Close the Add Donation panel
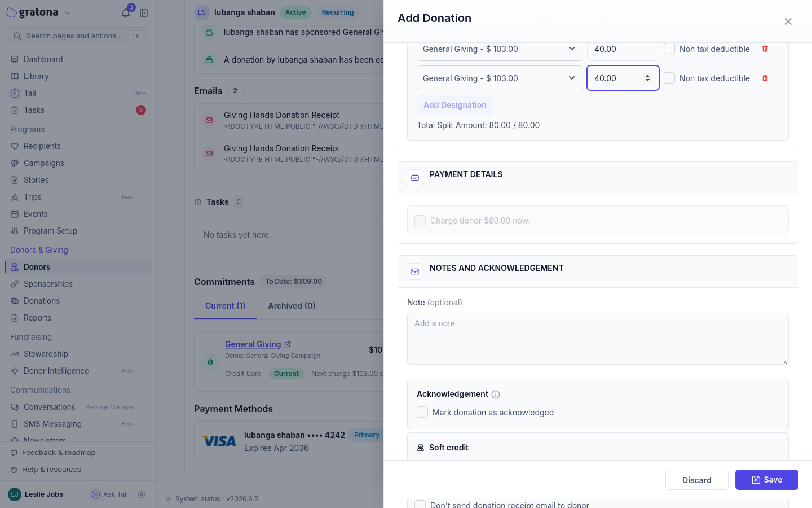 (788, 21)
